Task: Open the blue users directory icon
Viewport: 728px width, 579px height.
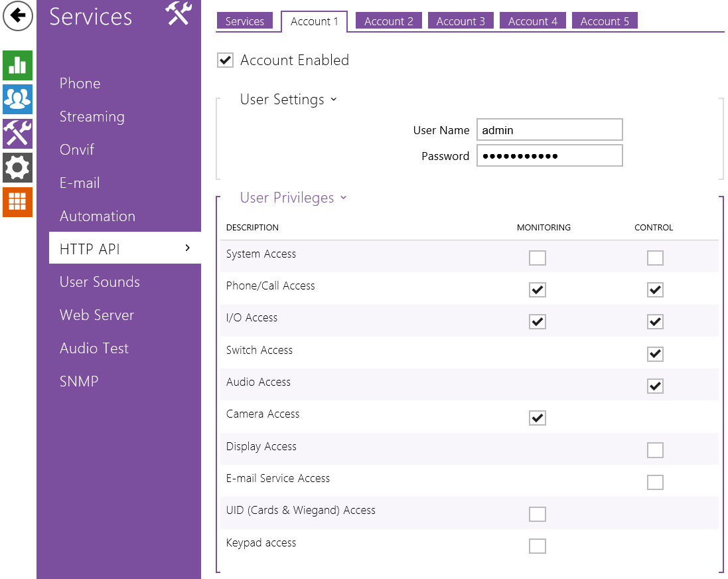Action: 17,99
